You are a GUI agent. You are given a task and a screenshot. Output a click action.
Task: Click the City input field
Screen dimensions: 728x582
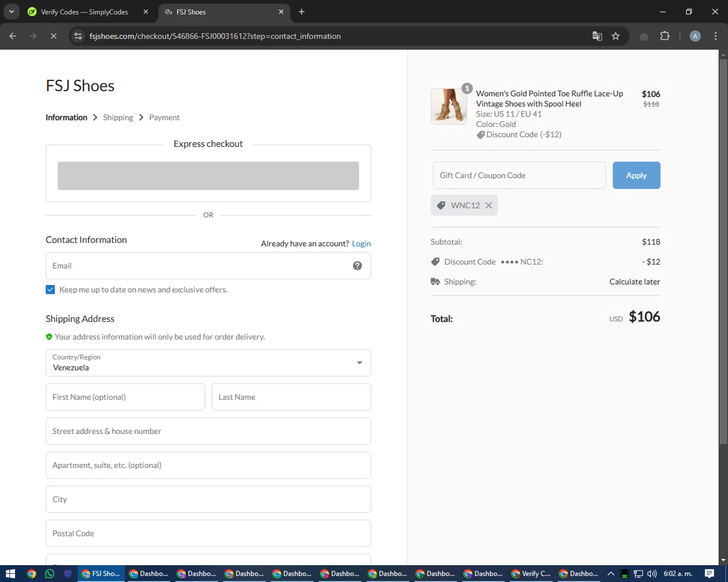coord(208,500)
